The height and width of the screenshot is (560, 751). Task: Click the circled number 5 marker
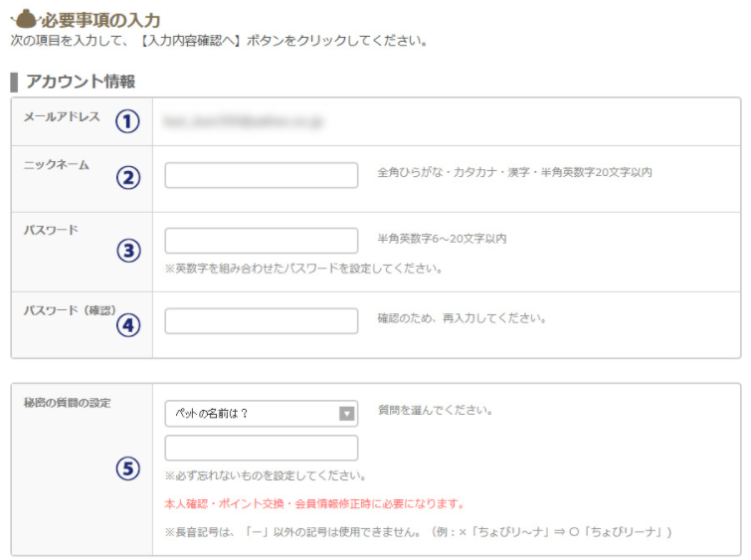click(x=128, y=468)
